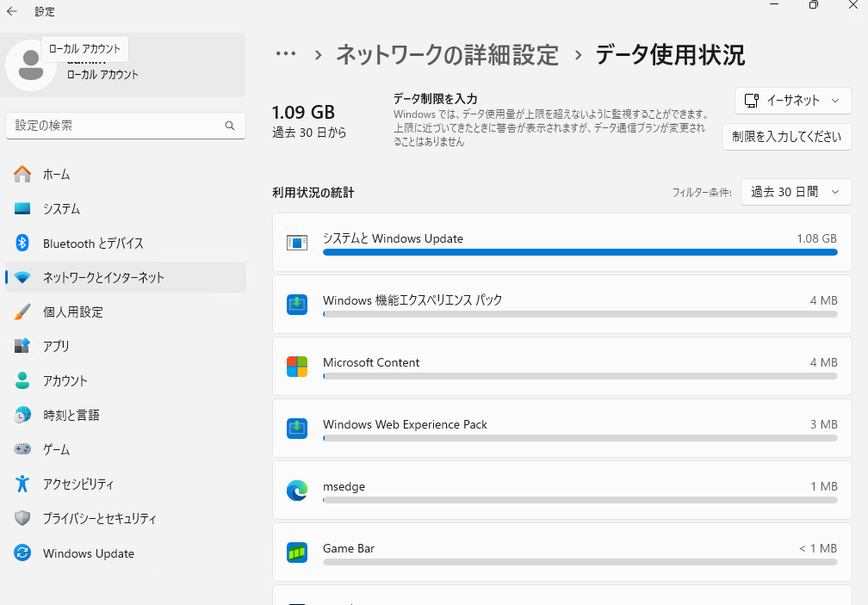
Task: Click the ホーム house icon
Action: tap(22, 174)
